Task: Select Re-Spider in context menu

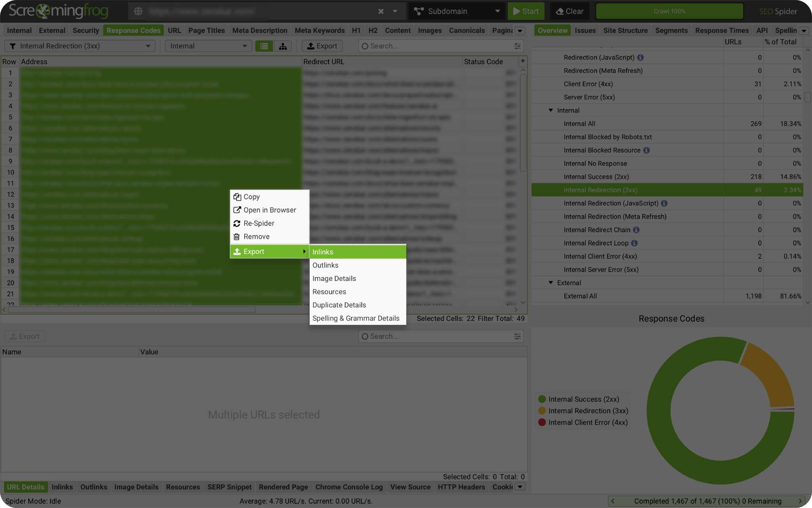Action: click(x=259, y=223)
